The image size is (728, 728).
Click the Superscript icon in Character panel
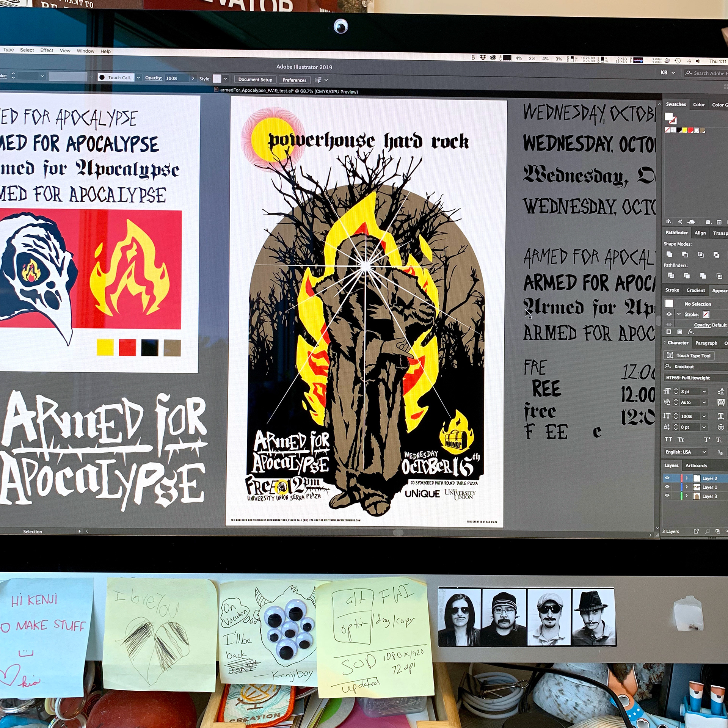707,440
